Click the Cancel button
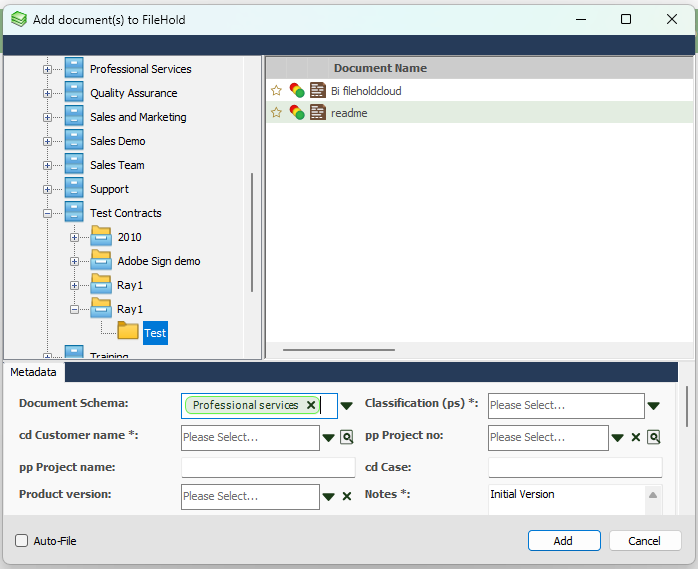This screenshot has height=569, width=698. pos(645,540)
